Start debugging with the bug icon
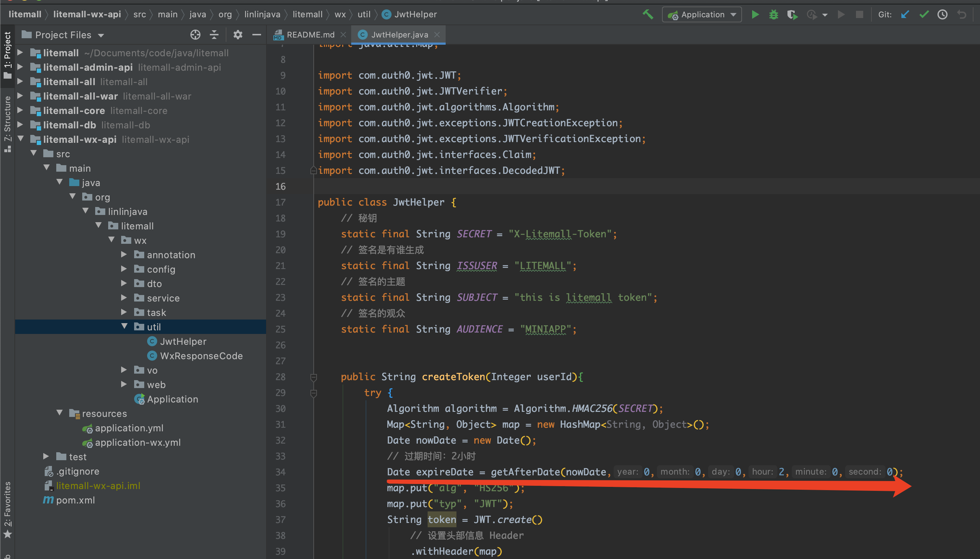 tap(773, 14)
